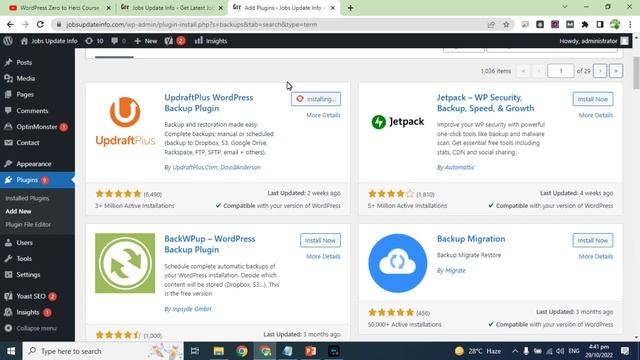Open the Yoast SEO icon in admin bar

(x=175, y=41)
